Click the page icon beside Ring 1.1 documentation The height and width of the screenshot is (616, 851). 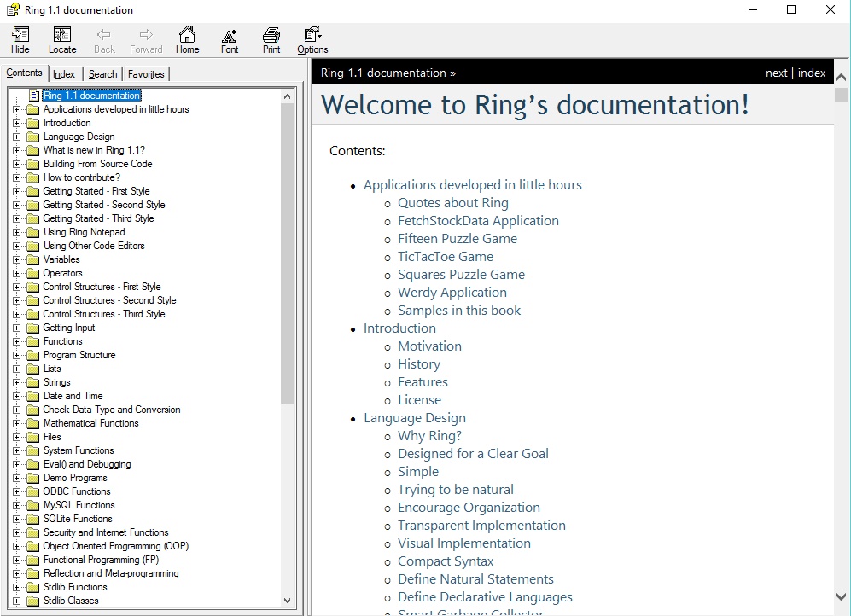tap(34, 96)
